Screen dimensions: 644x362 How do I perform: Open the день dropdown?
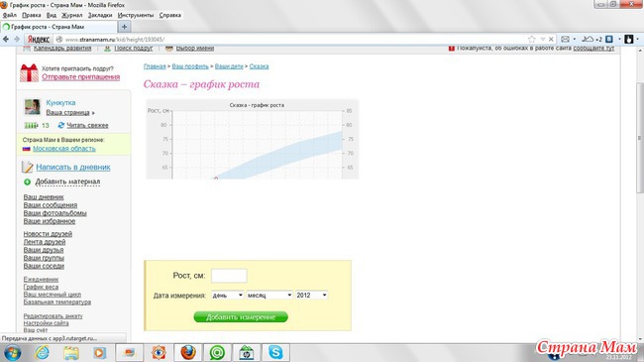click(228, 295)
